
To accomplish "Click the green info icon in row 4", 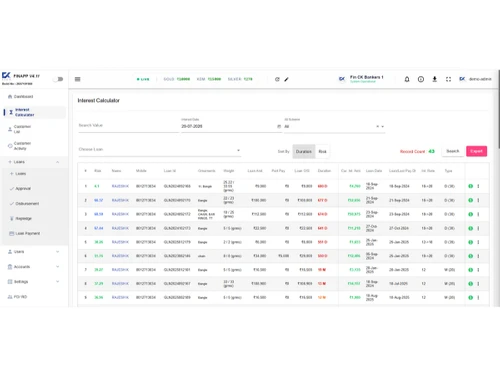I will click(x=471, y=228).
